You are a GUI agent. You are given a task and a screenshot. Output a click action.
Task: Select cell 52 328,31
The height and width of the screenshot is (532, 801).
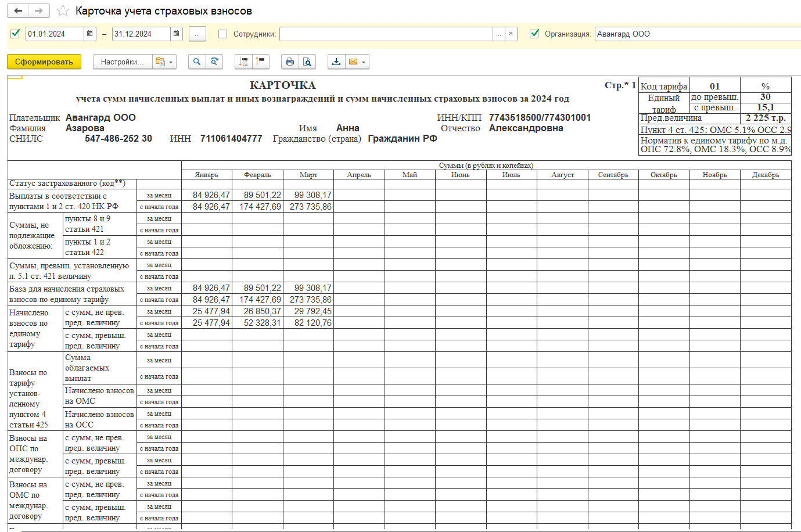pyautogui.click(x=258, y=323)
